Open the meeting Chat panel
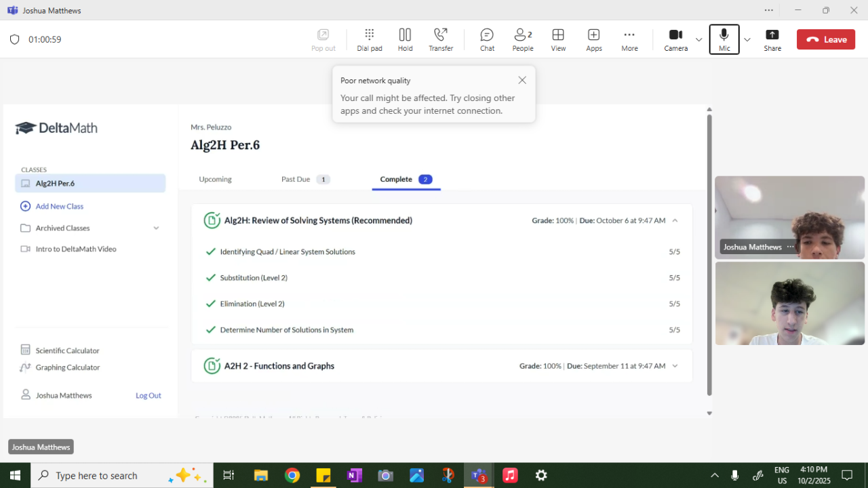 (x=487, y=39)
